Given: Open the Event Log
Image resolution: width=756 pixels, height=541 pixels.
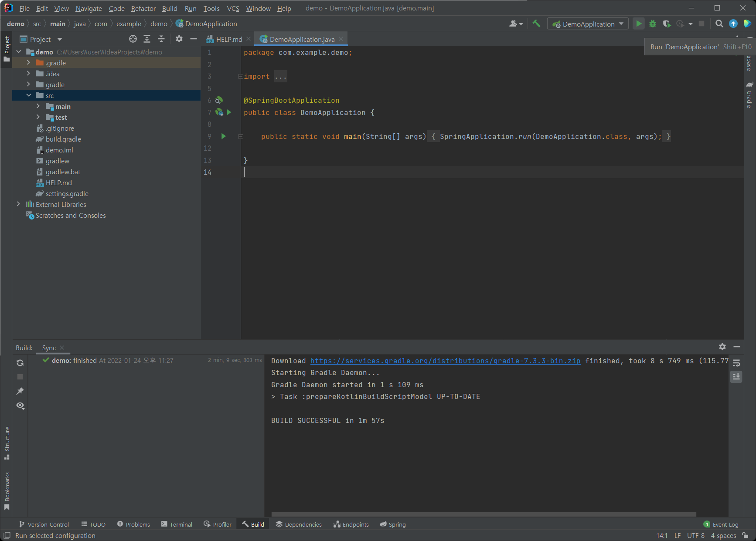Looking at the screenshot, I should (721, 524).
